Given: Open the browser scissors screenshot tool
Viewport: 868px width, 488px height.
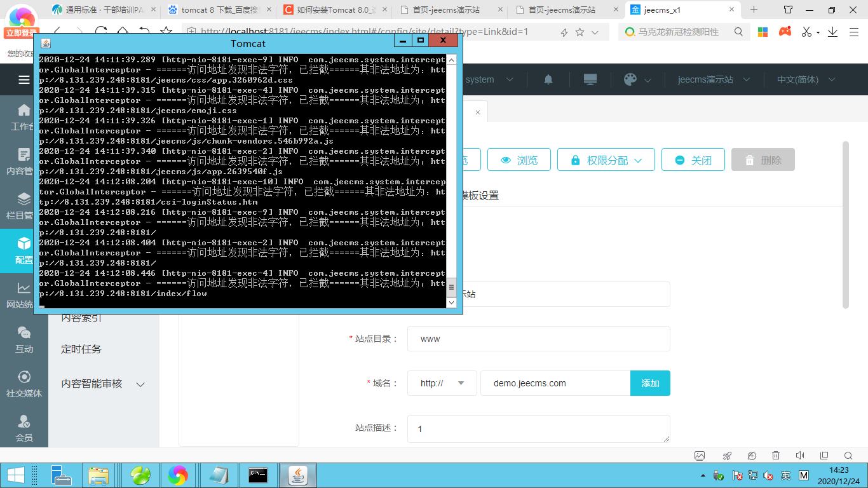Looking at the screenshot, I should point(806,32).
